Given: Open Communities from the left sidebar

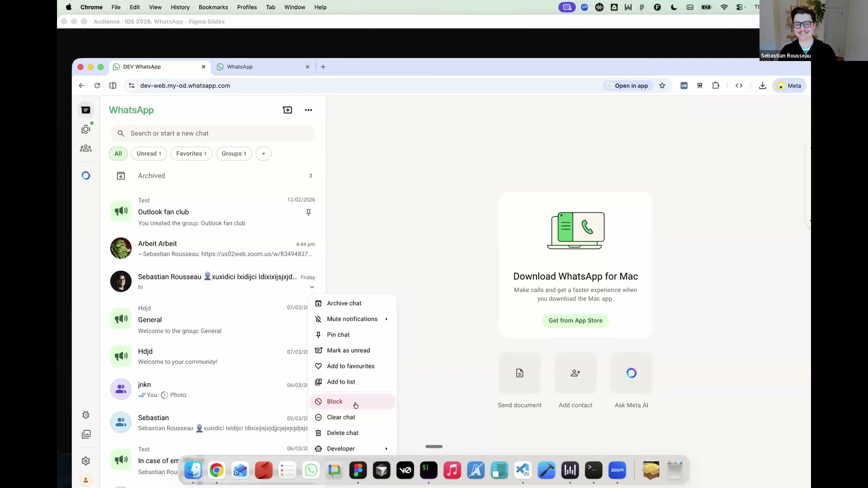Looking at the screenshot, I should click(x=86, y=148).
